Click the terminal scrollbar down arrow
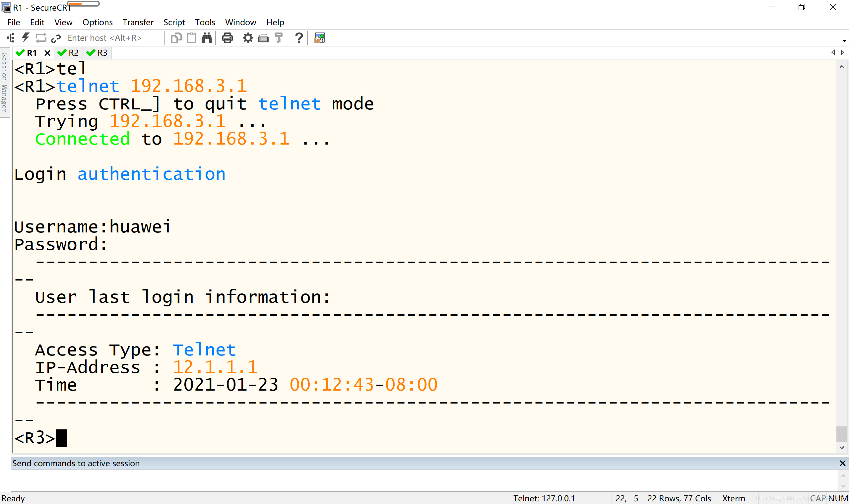The width and height of the screenshot is (849, 504). [841, 448]
